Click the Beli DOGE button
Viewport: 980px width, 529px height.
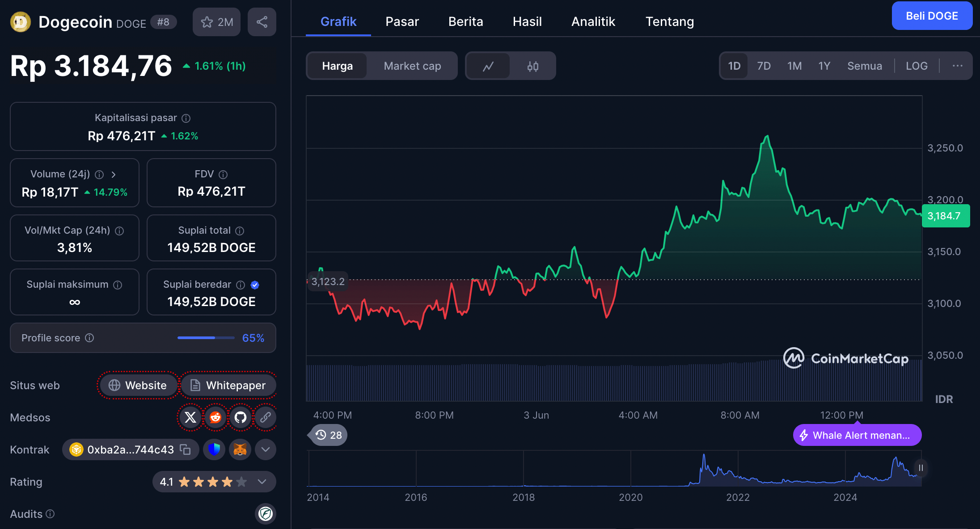point(932,16)
